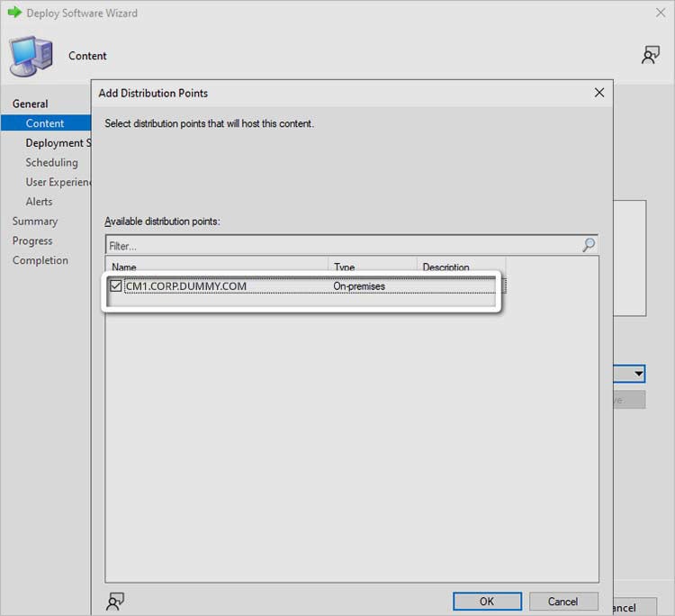Screen dimensions: 675x616
Task: Sort by the Name column header
Action: pos(217,267)
